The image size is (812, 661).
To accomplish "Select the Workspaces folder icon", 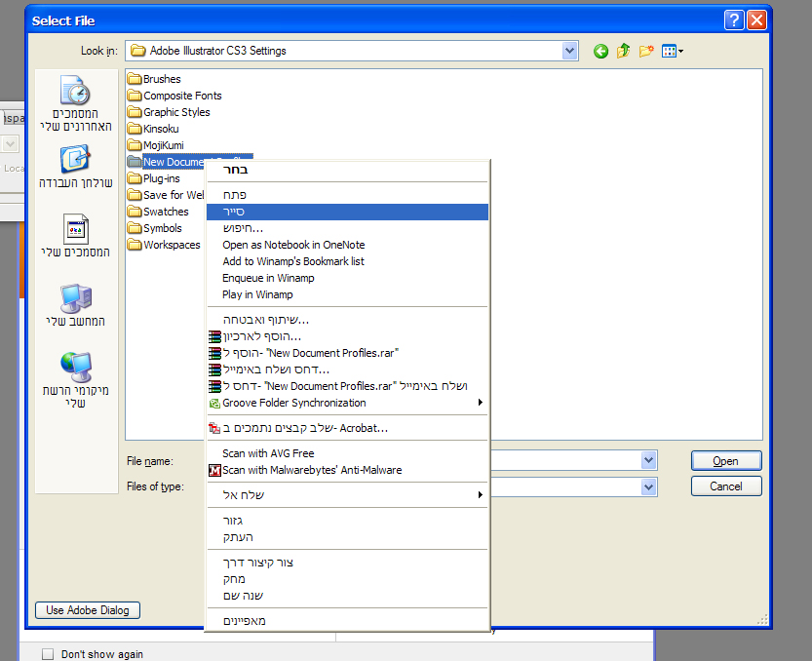I will 135,245.
